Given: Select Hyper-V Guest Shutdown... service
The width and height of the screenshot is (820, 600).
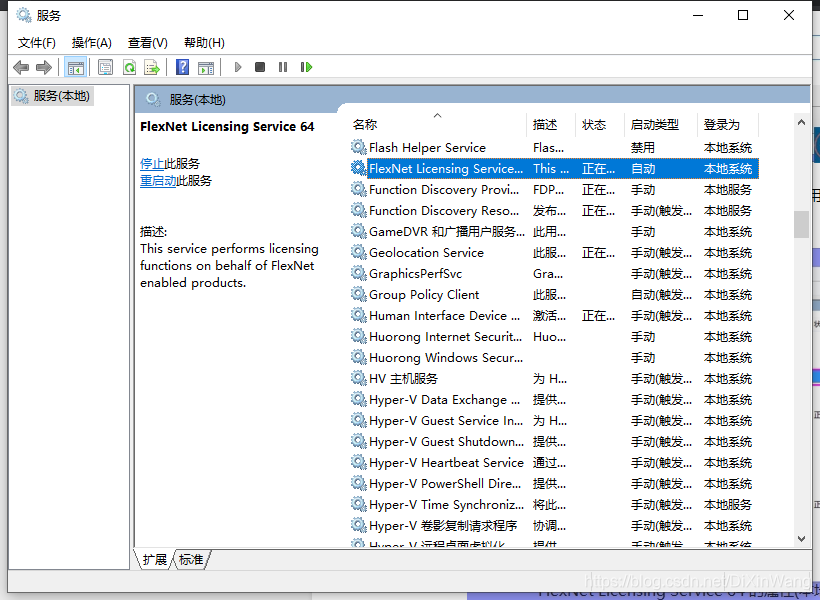Looking at the screenshot, I should tap(554, 441).
